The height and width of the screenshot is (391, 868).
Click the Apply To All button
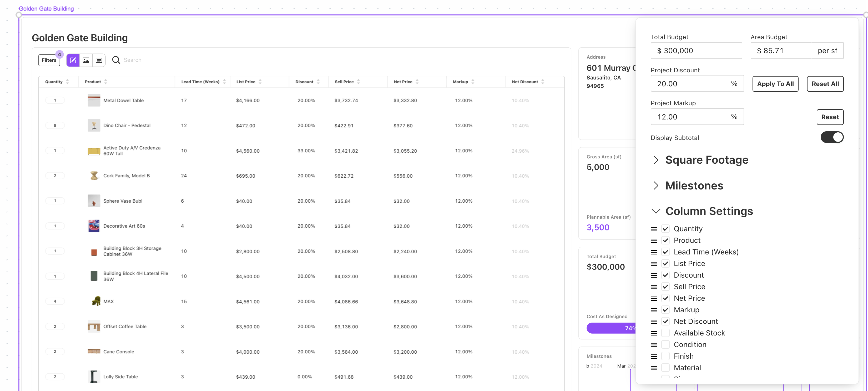pyautogui.click(x=775, y=84)
